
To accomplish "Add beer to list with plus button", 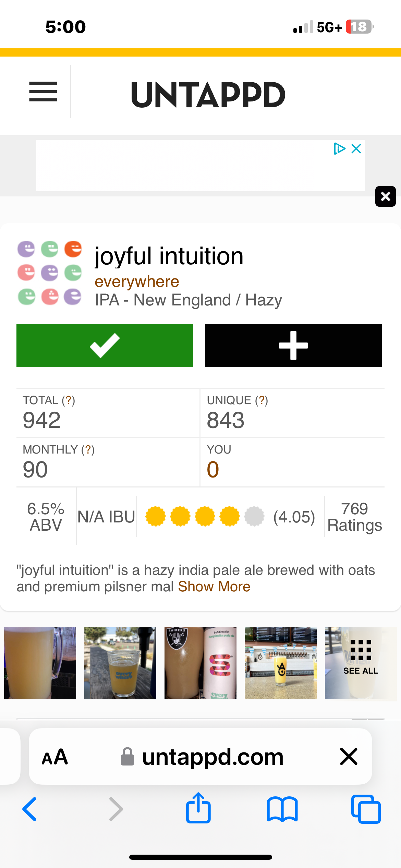I will coord(293,345).
